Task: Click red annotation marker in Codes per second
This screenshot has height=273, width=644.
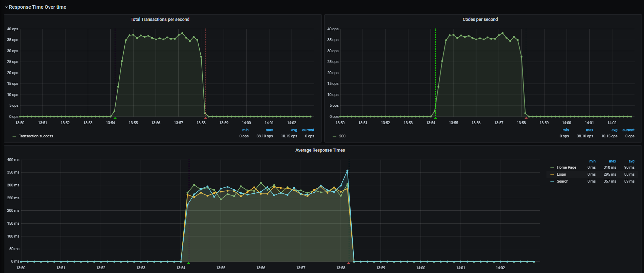Action: coord(526,118)
